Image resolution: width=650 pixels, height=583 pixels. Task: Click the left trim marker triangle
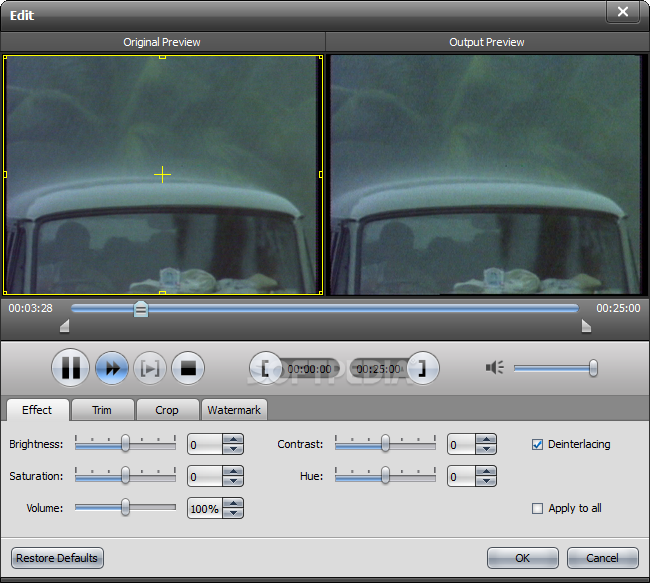click(x=65, y=326)
